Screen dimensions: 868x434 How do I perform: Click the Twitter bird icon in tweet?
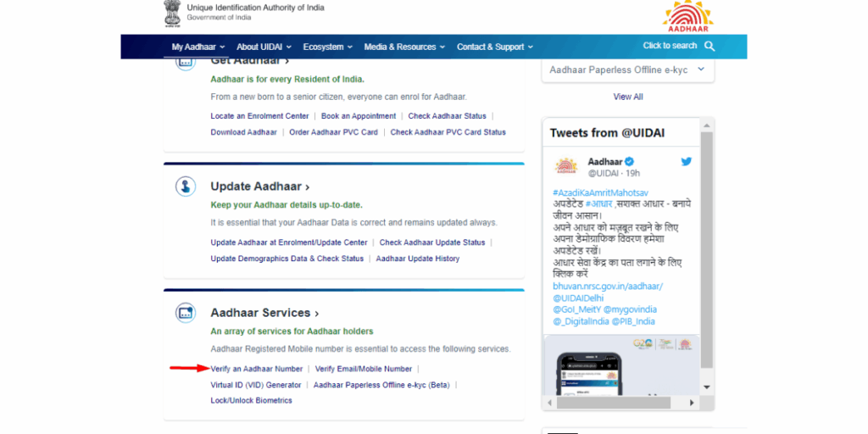[686, 162]
